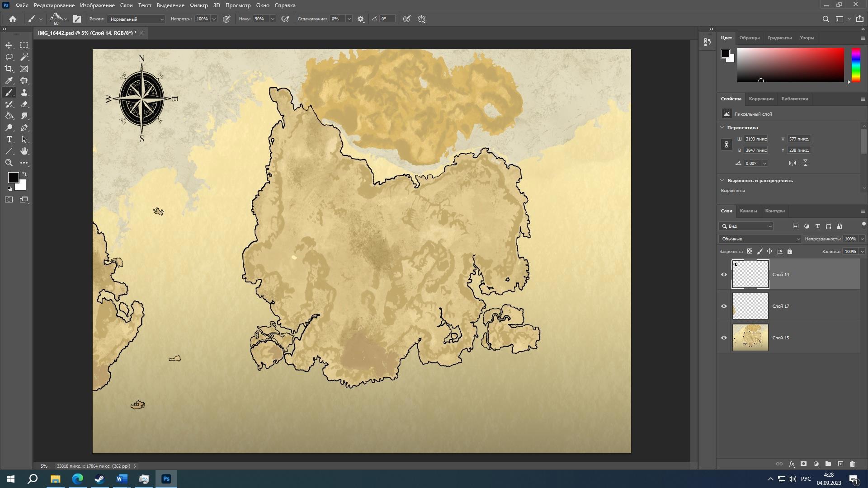Image resolution: width=868 pixels, height=488 pixels.
Task: Select the Crop tool
Action: pyautogui.click(x=9, y=69)
